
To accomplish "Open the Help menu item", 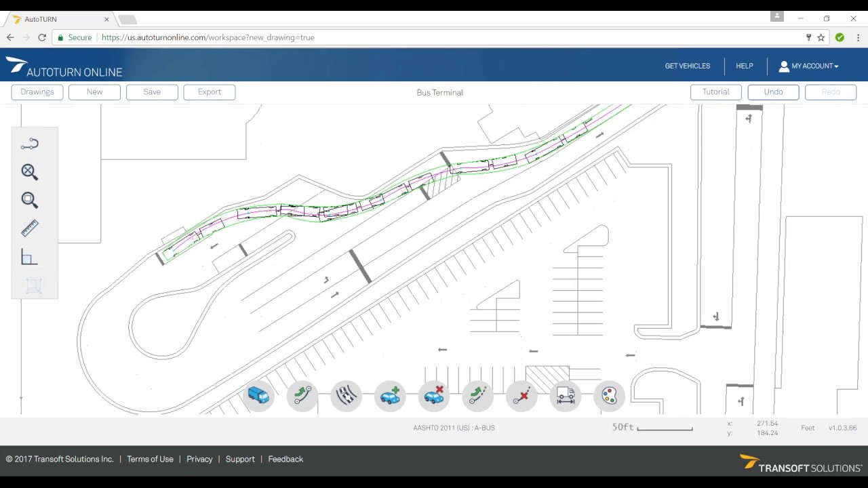I will [745, 66].
